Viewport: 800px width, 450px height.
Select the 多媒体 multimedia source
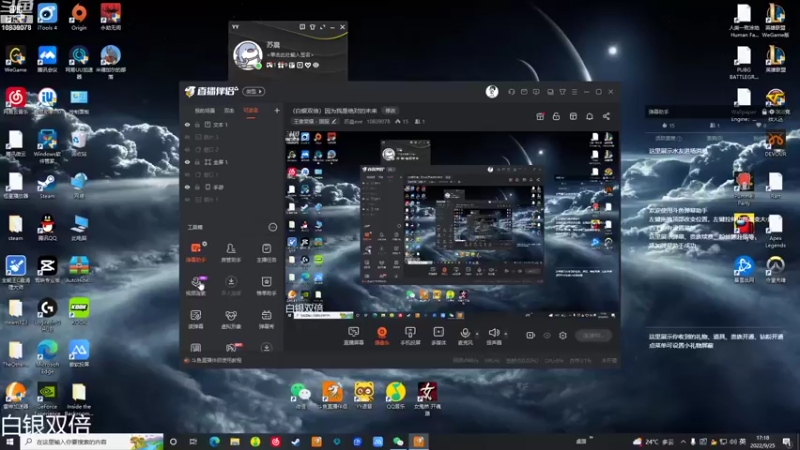tap(438, 336)
